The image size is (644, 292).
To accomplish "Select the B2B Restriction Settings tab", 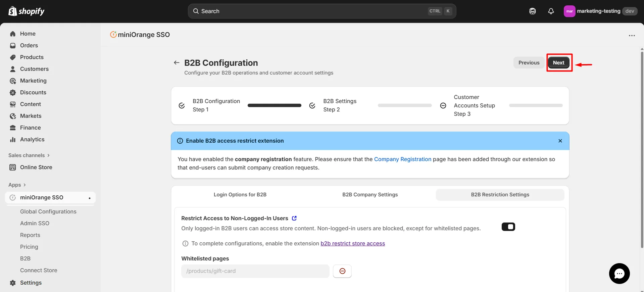I will click(500, 195).
